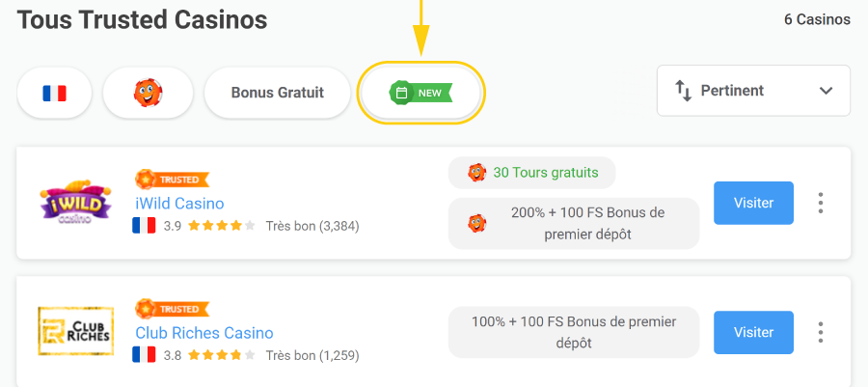Select Club Riches 100% + 100 FS bonus

[x=573, y=332]
